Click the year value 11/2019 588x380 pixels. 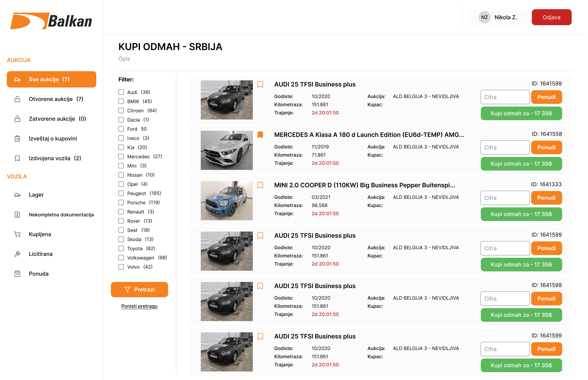(x=320, y=147)
